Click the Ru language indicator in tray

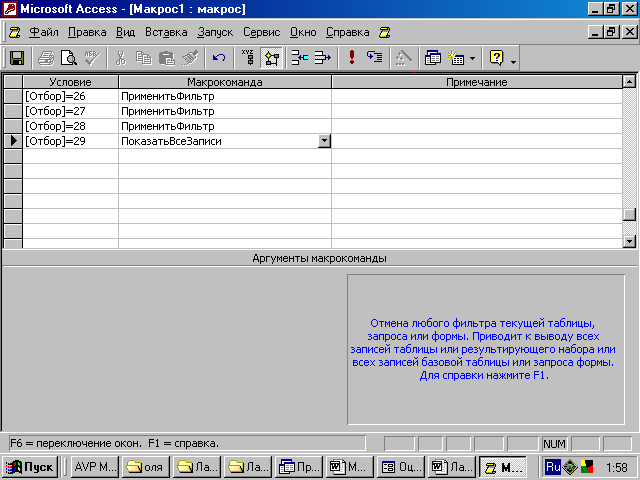(552, 467)
